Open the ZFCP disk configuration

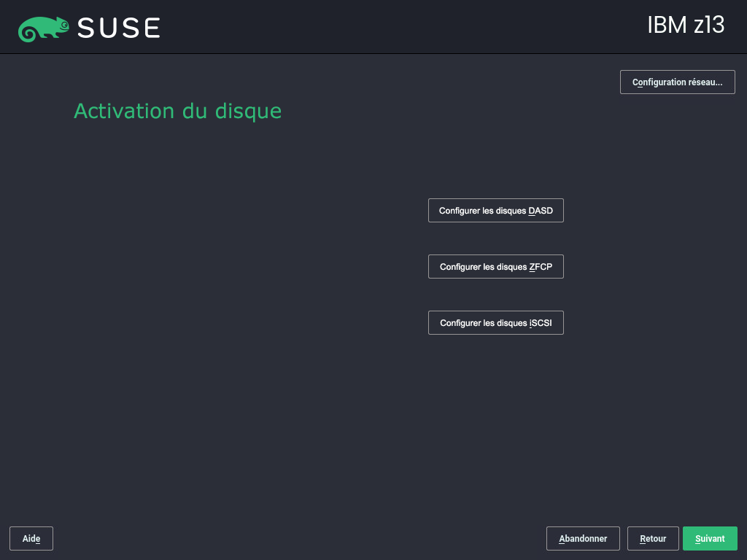pos(495,267)
